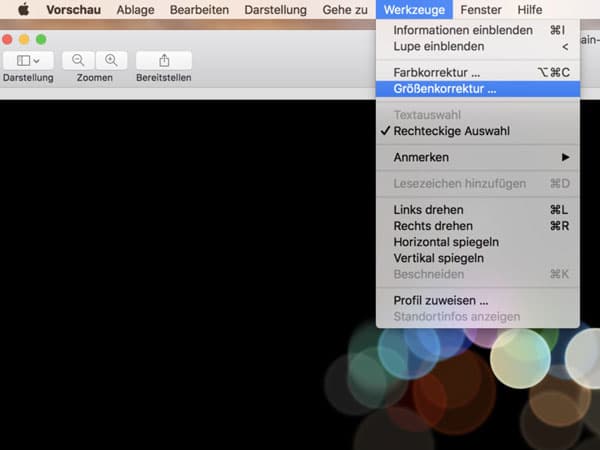The width and height of the screenshot is (600, 450).
Task: Expand the Anmerken submenu arrow
Action: (565, 157)
